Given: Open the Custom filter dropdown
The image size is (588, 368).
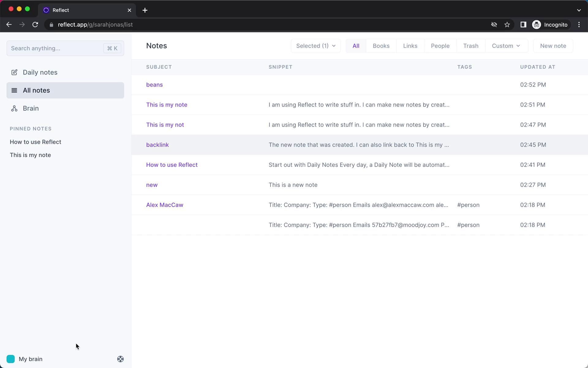Looking at the screenshot, I should 506,46.
